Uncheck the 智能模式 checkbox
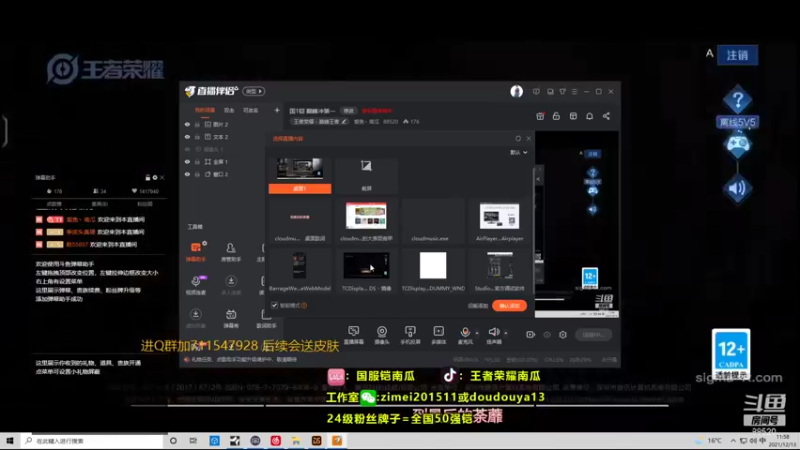This screenshot has width=800, height=450. coord(274,305)
